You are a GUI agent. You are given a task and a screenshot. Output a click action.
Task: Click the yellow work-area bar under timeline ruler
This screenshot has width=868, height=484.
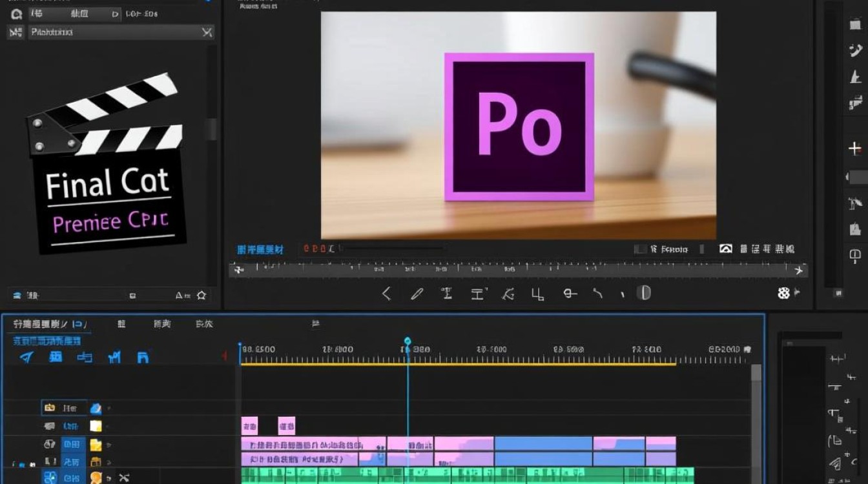[458, 364]
